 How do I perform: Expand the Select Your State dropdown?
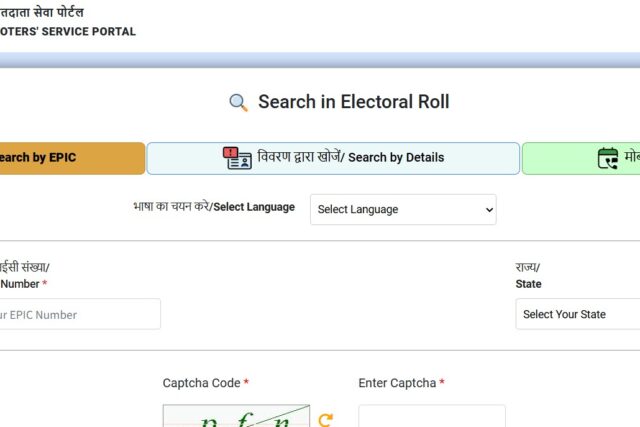(578, 314)
